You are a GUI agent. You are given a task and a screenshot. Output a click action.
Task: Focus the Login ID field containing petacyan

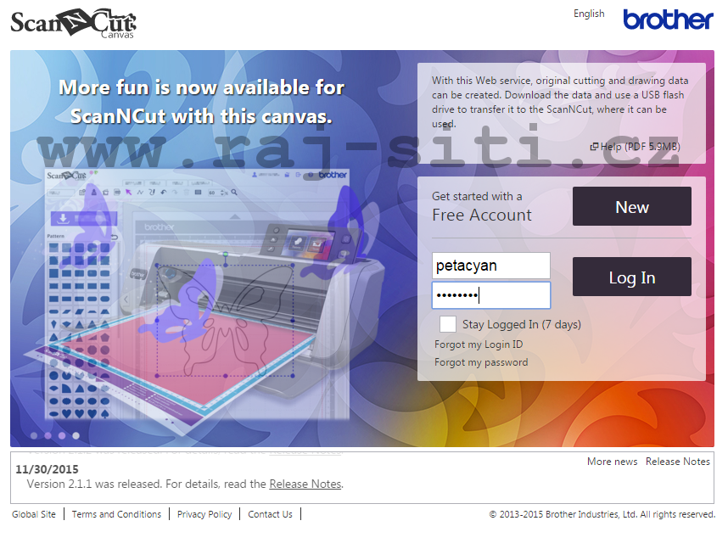click(x=490, y=266)
